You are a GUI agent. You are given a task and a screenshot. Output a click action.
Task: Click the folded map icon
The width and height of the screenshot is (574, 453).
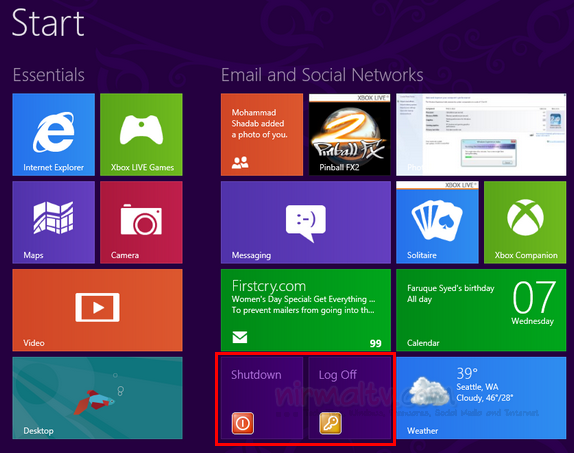click(x=53, y=218)
